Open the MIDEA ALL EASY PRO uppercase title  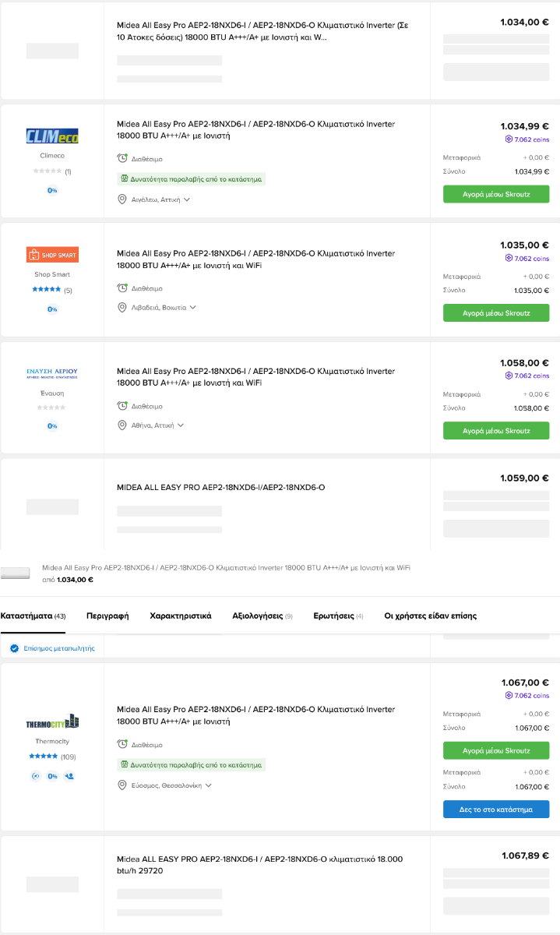point(220,488)
